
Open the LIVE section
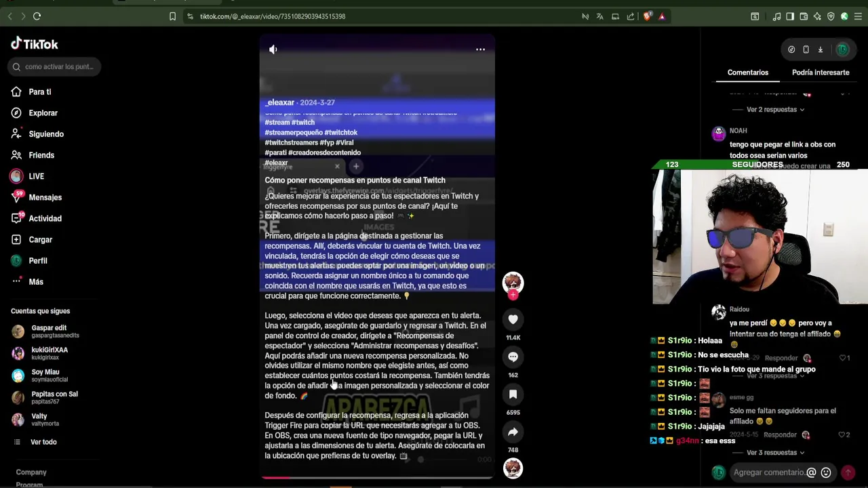pos(28,176)
